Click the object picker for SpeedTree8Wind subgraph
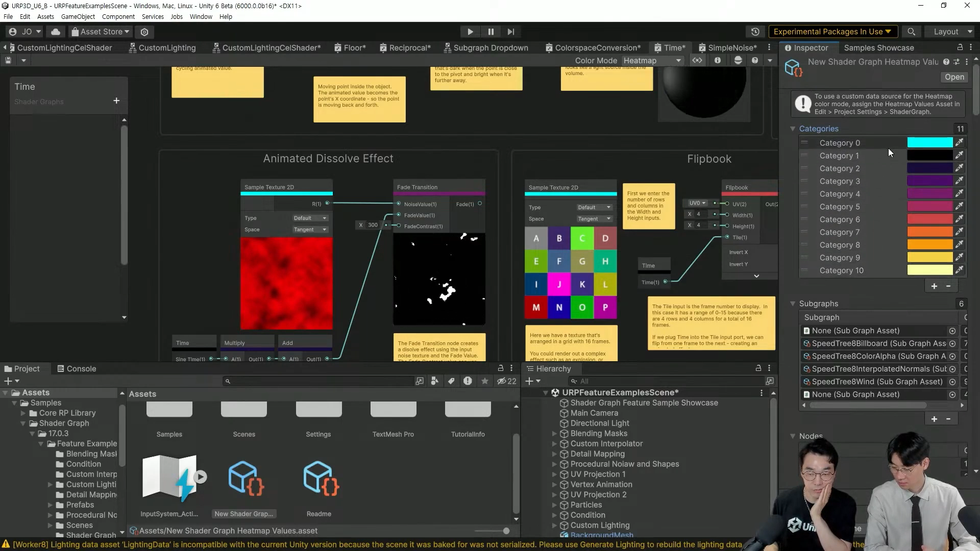The image size is (980, 551). [952, 382]
